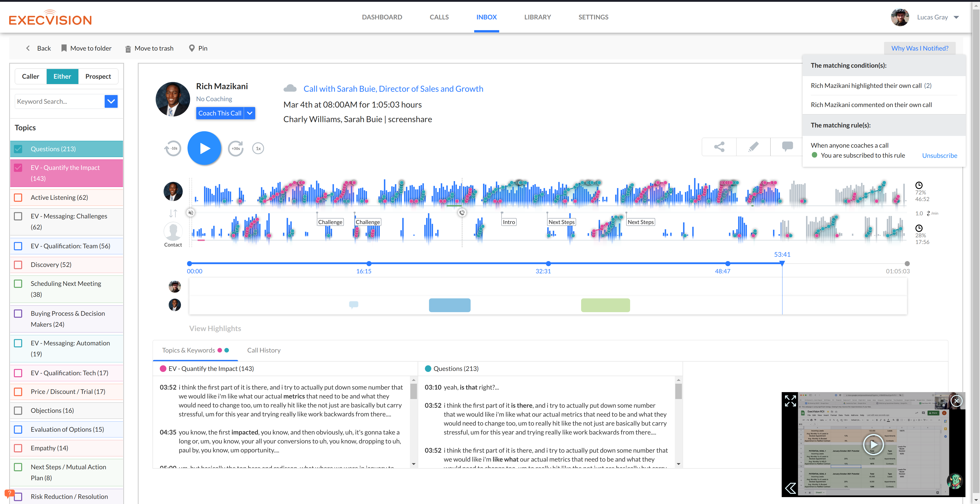This screenshot has width=980, height=504.
Task: Uncheck the Questions topic checkbox
Action: click(18, 149)
